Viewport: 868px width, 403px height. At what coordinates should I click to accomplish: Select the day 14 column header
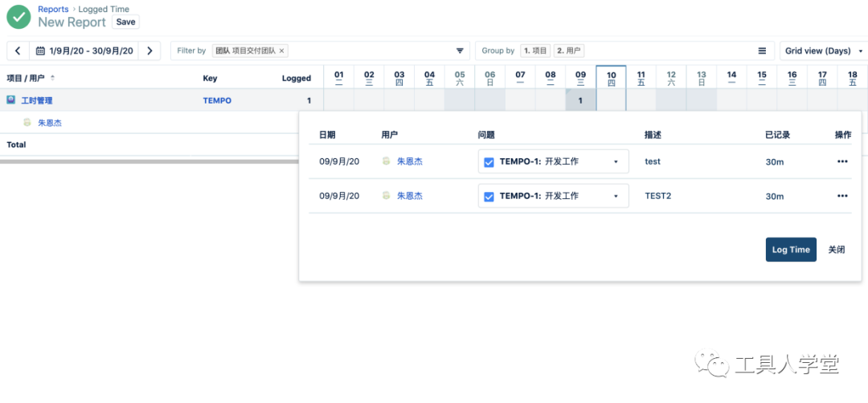[732, 77]
